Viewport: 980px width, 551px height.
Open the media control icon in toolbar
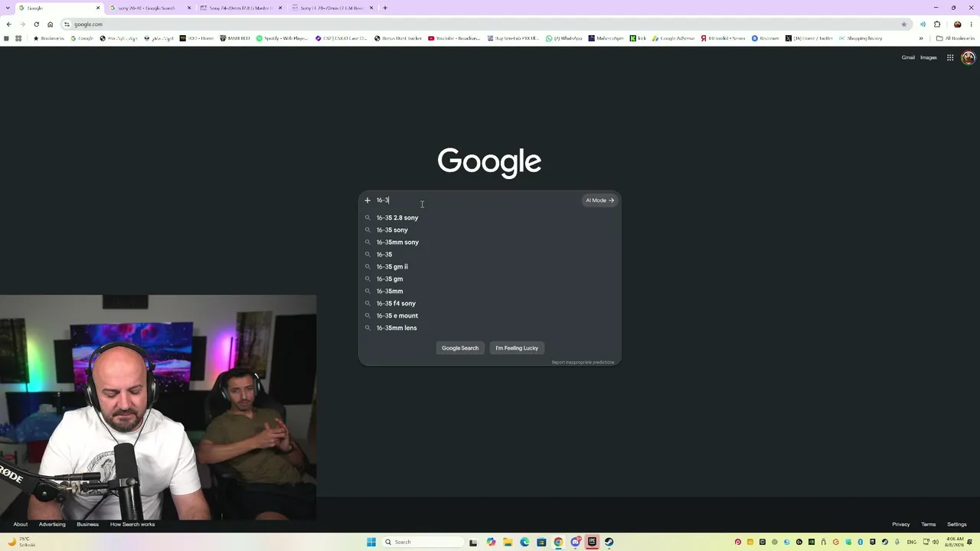[x=923, y=24]
